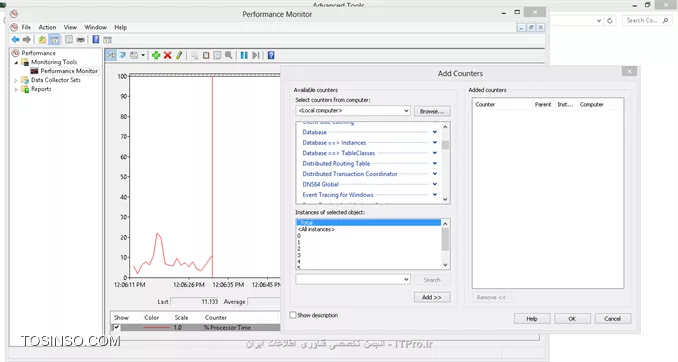Click the instances list scrollbar thumb
The width and height of the screenshot is (678, 362).
(x=445, y=239)
